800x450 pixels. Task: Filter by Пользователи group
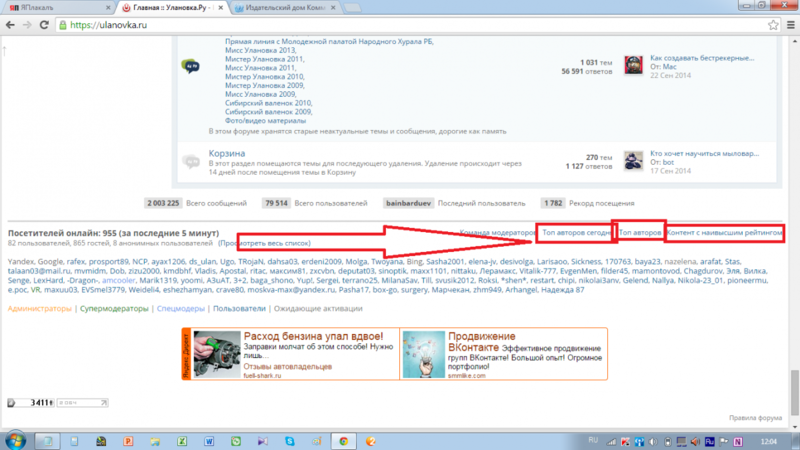[239, 308]
